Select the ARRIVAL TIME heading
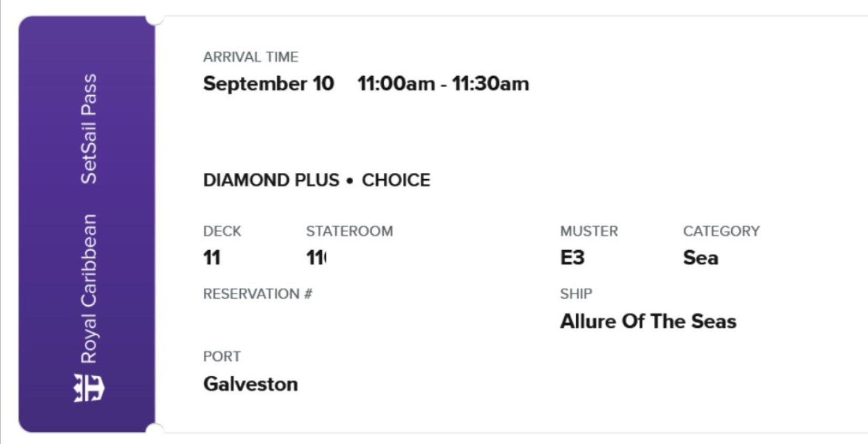Viewport: 868px width, 444px height. (251, 57)
